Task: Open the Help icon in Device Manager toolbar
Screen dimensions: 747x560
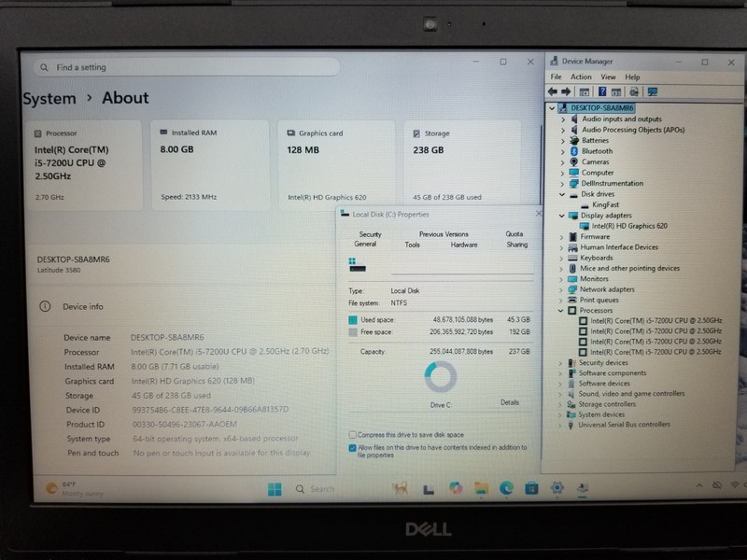Action: [602, 91]
